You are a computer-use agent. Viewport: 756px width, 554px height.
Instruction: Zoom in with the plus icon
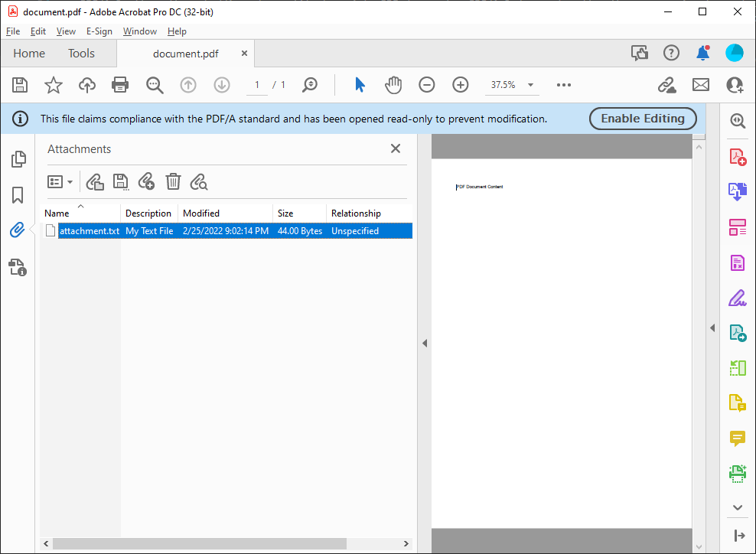[x=461, y=85]
